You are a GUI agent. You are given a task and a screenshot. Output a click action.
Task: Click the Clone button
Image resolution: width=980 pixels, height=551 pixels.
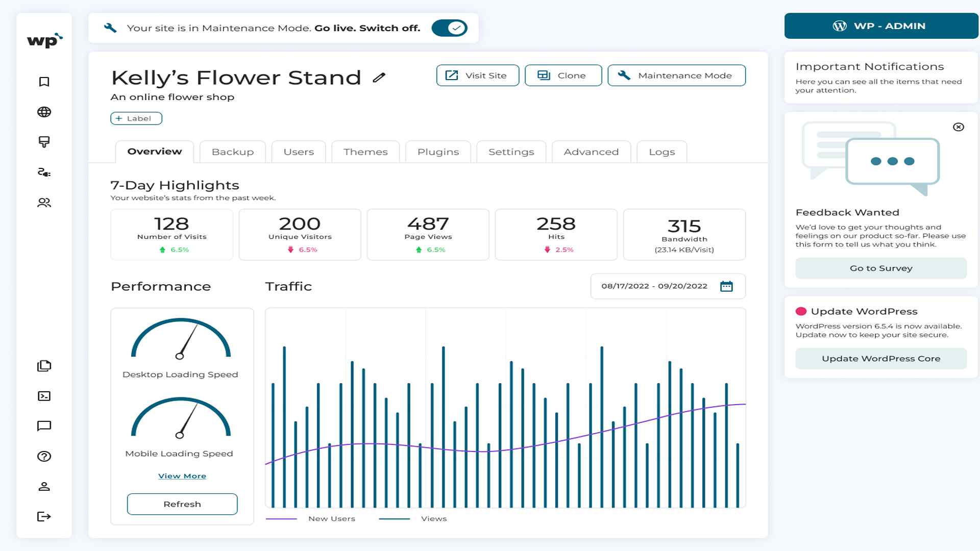pyautogui.click(x=563, y=76)
